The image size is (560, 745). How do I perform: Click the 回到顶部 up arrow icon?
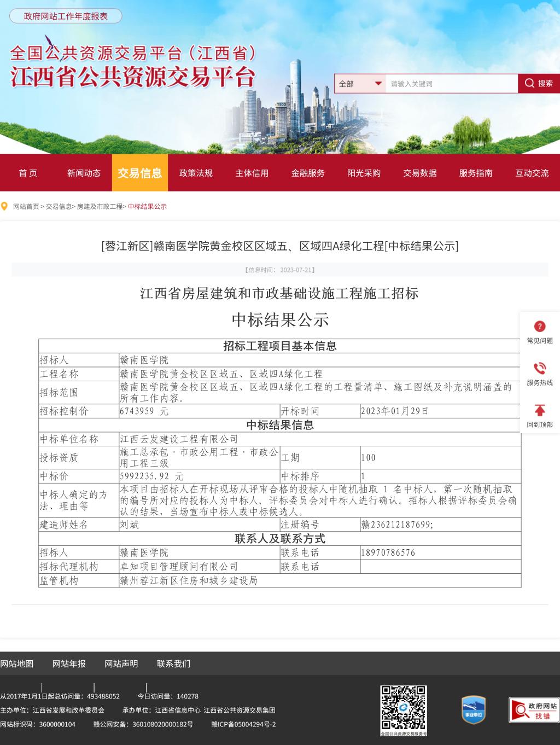pos(540,410)
